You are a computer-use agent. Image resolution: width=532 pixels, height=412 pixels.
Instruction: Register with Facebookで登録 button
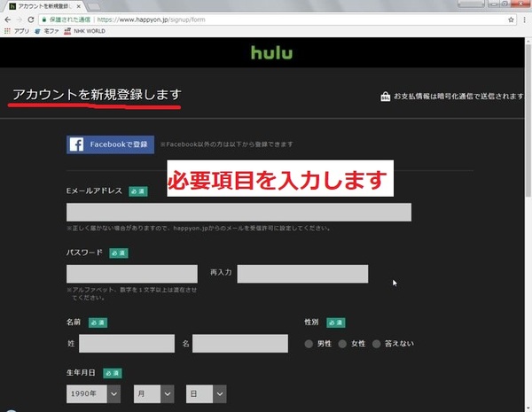pyautogui.click(x=110, y=144)
